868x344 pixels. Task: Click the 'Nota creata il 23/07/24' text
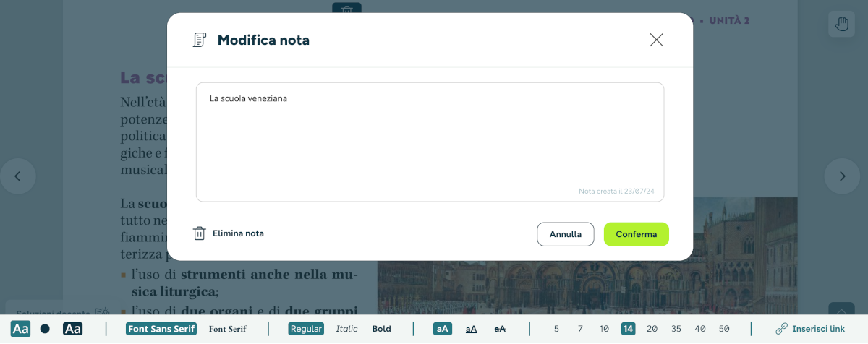(x=616, y=192)
